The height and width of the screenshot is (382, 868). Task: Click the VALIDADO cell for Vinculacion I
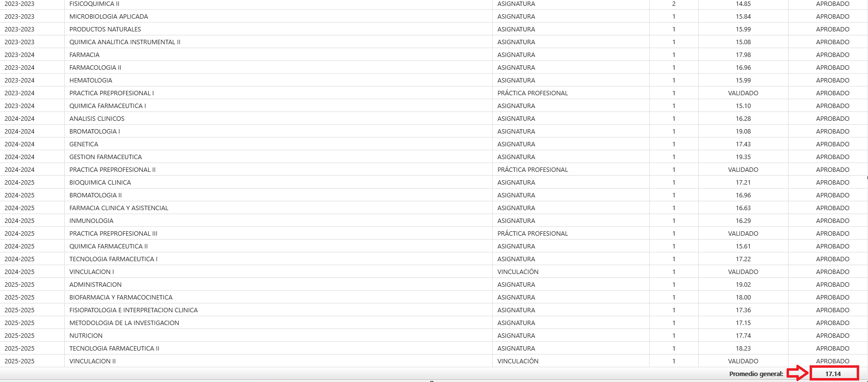click(x=743, y=272)
